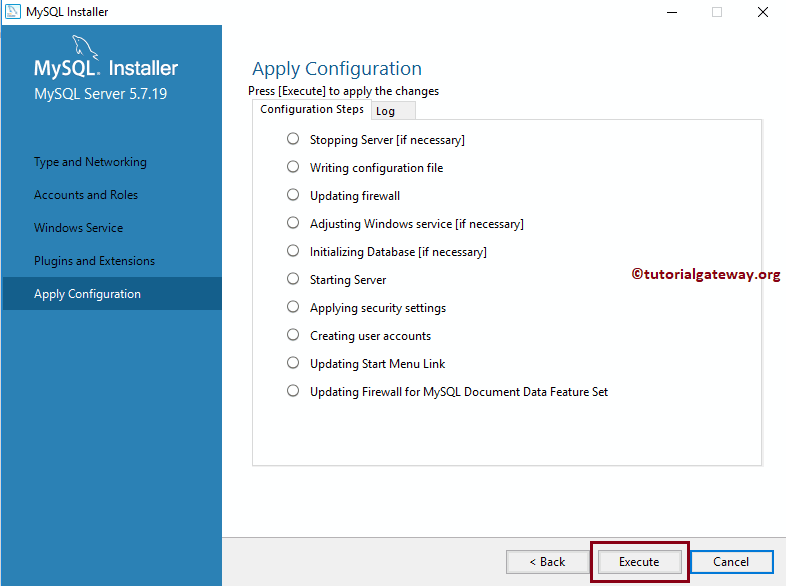The height and width of the screenshot is (586, 786).
Task: Select the Updating firewall radio button
Action: [293, 195]
